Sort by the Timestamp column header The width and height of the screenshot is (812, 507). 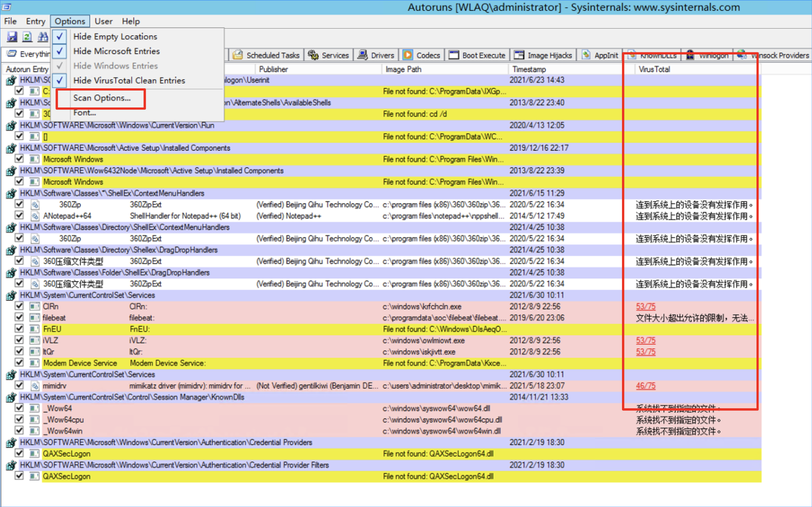click(x=529, y=69)
